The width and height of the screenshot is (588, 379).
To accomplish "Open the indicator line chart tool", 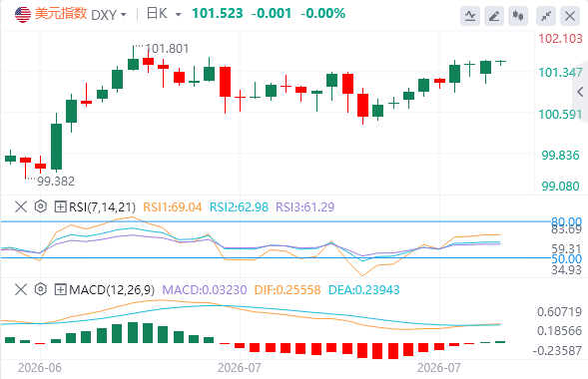I will (470, 16).
